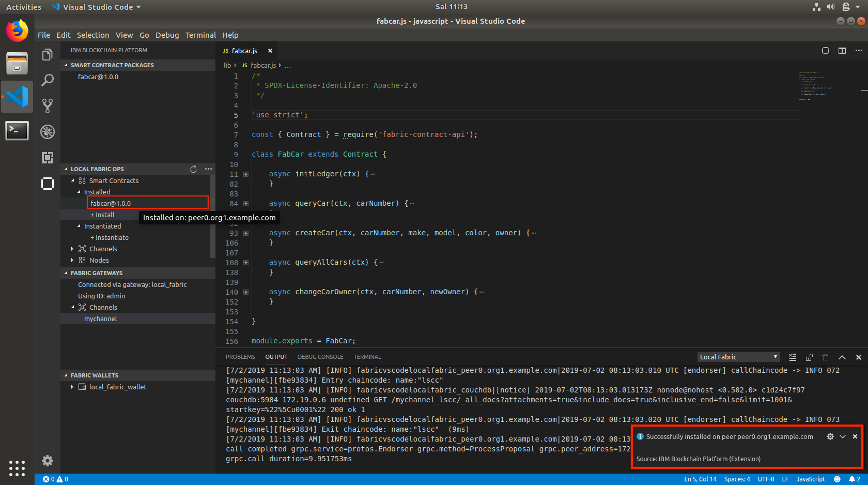Collapse the Instantiated tree node
The width and height of the screenshot is (868, 485).
point(79,226)
